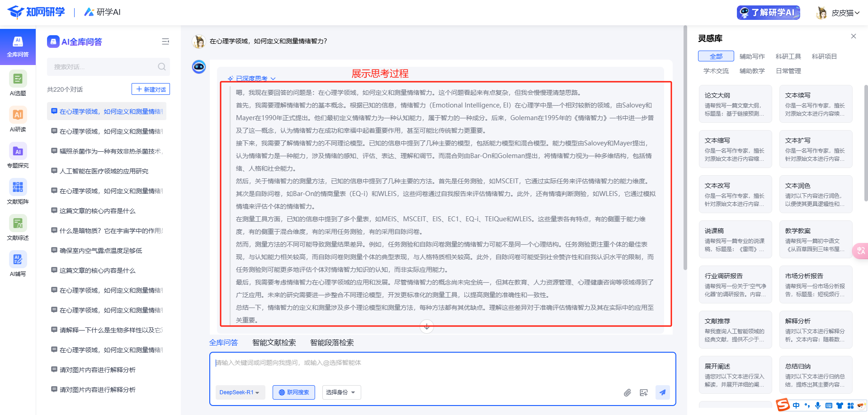Switch to the 智能段落检索 tab

coord(332,343)
